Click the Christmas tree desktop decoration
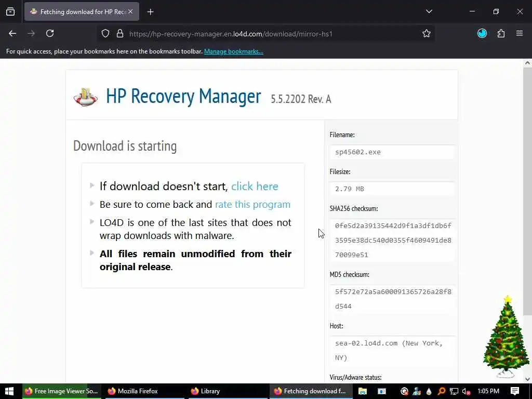 pos(506,337)
